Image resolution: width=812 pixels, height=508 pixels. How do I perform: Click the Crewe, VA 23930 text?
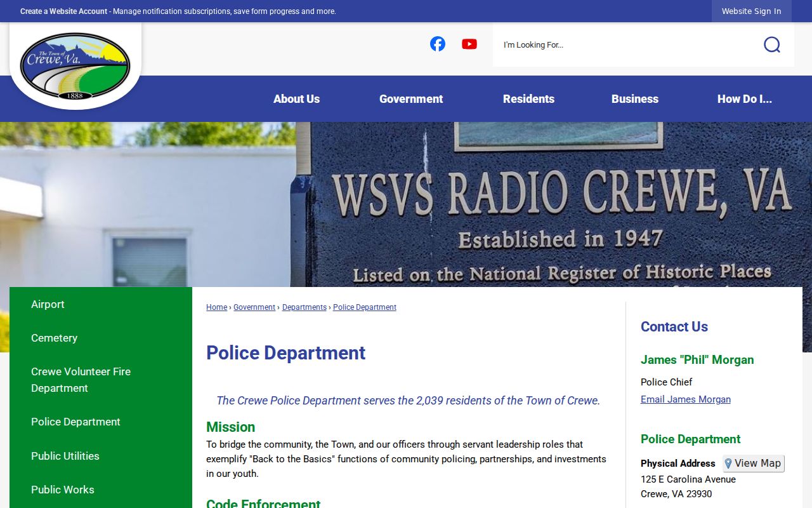tap(676, 494)
